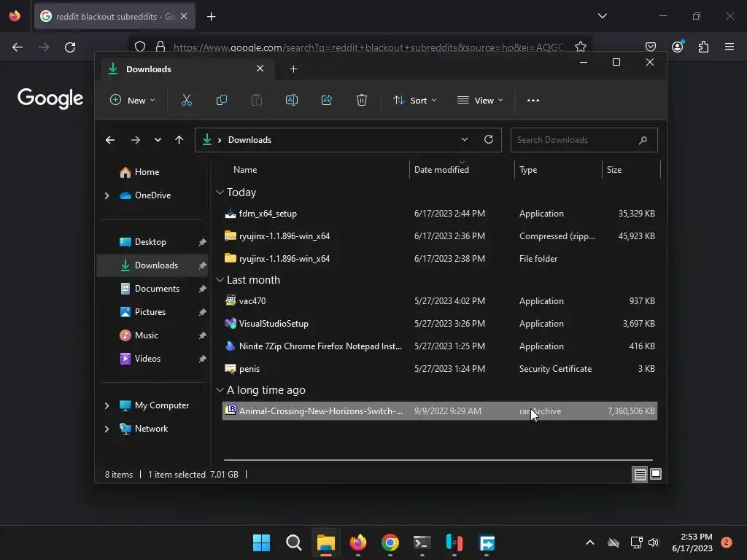Collapse the Today group
Image resolution: width=747 pixels, height=560 pixels.
click(220, 192)
